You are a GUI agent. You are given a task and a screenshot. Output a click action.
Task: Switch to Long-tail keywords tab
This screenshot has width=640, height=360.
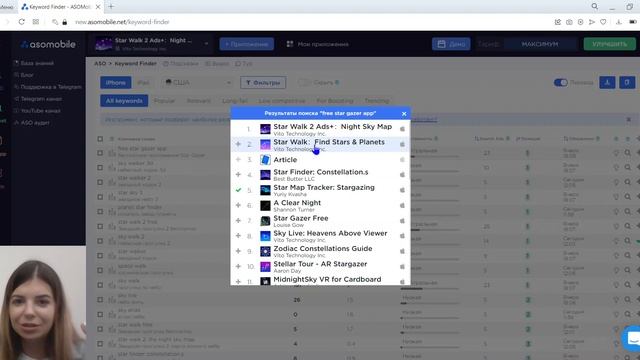tap(235, 101)
